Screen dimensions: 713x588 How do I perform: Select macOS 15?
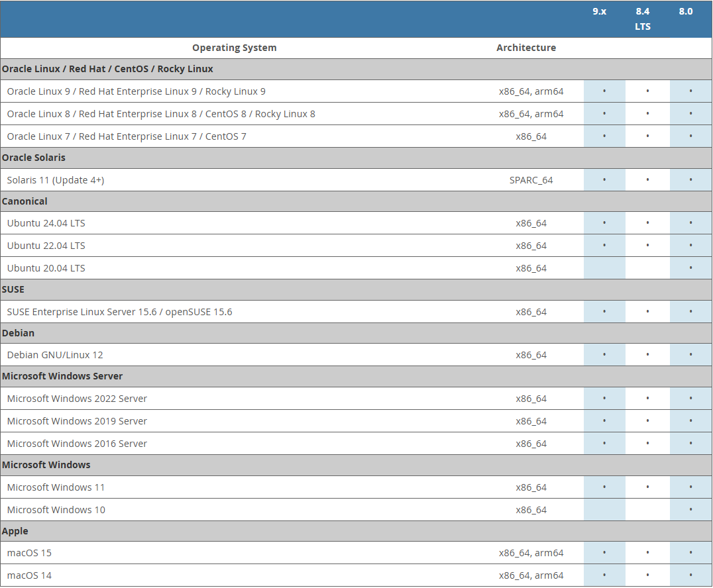click(356, 553)
